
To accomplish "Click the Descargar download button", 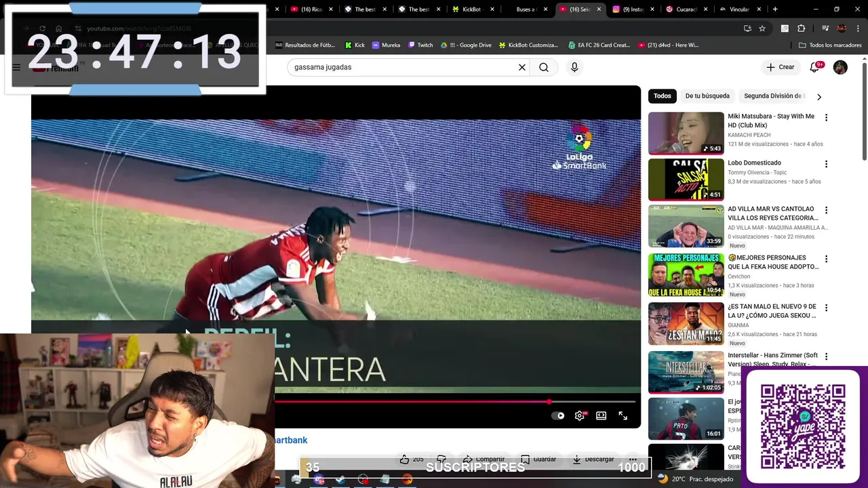I will click(x=593, y=460).
